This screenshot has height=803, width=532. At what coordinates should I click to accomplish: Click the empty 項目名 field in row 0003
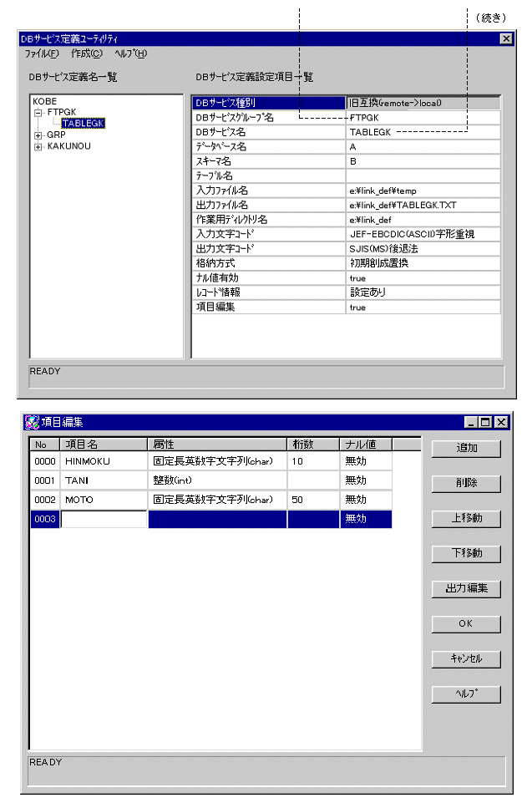pos(104,519)
